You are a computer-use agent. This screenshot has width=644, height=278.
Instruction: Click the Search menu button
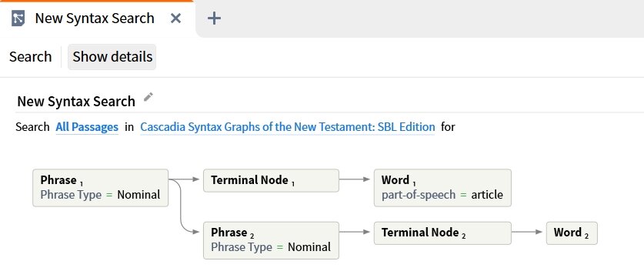pos(31,57)
